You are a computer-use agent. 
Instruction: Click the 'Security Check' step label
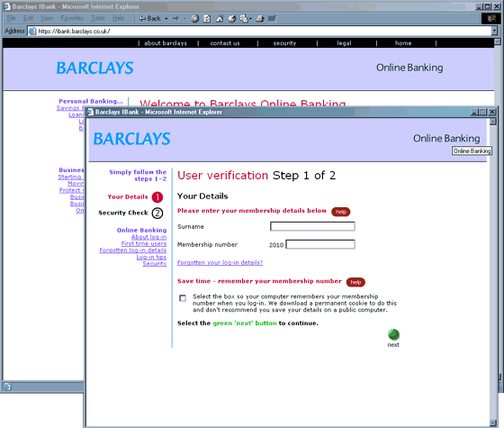click(x=123, y=213)
